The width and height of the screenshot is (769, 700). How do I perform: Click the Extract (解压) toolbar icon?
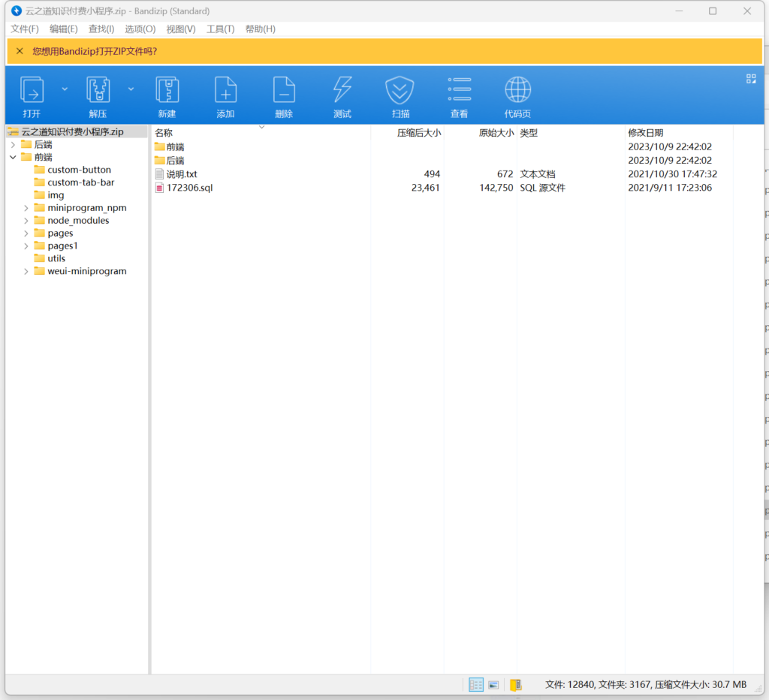[x=98, y=91]
